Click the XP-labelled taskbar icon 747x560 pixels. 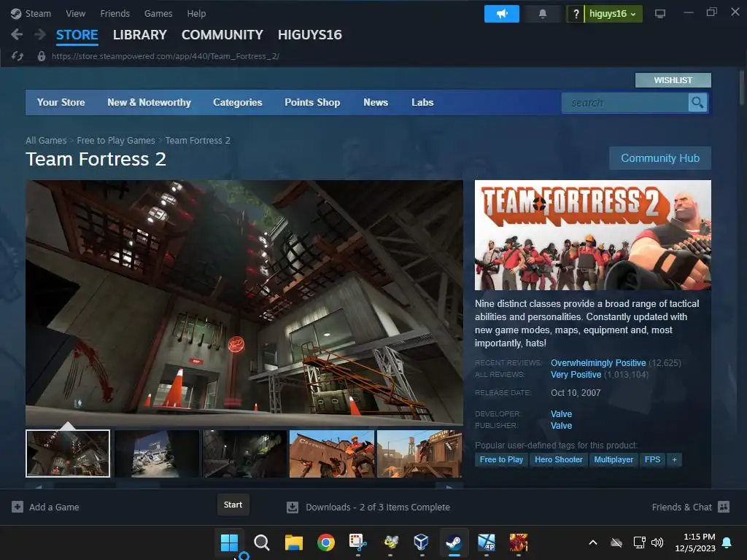click(x=487, y=542)
